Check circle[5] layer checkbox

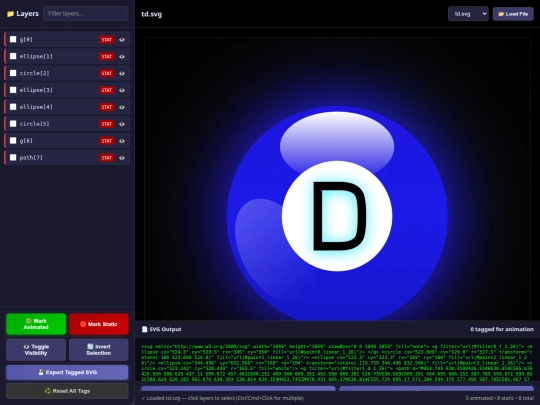click(x=13, y=124)
